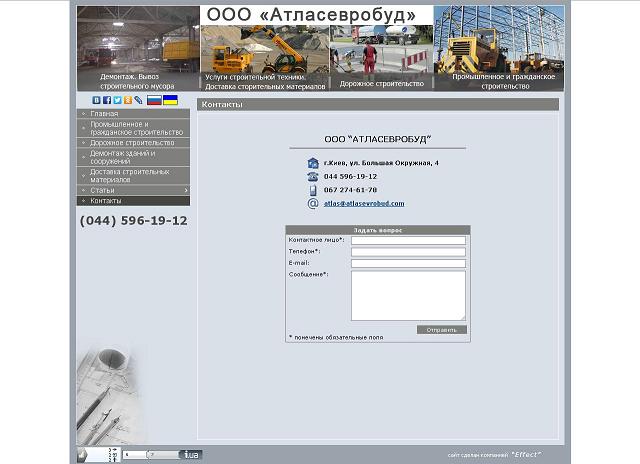Open banner Промышленное и гражданское строительство image
The width and height of the screenshot is (640, 464).
(499, 48)
